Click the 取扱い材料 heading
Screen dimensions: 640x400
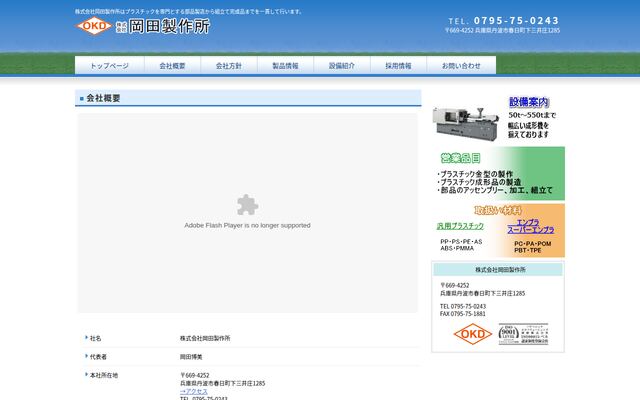pos(498,211)
